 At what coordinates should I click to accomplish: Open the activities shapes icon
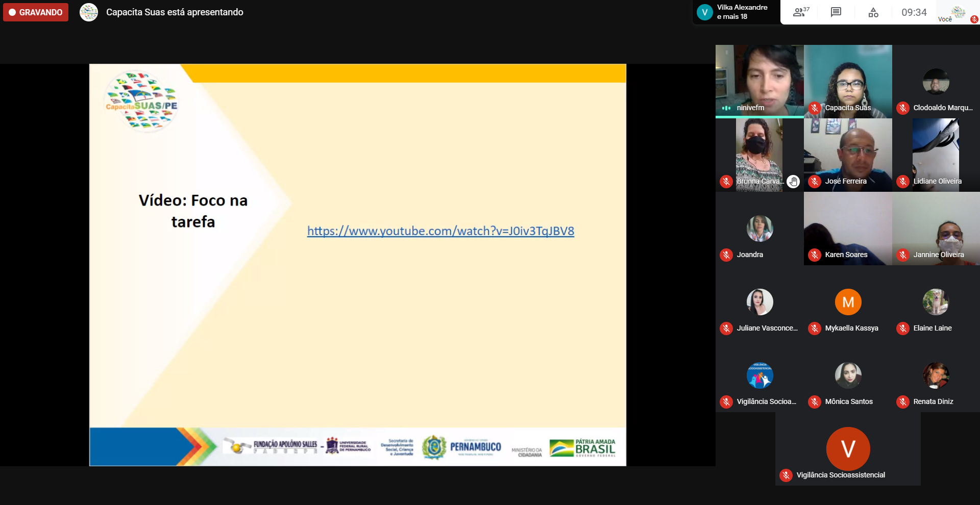tap(873, 12)
